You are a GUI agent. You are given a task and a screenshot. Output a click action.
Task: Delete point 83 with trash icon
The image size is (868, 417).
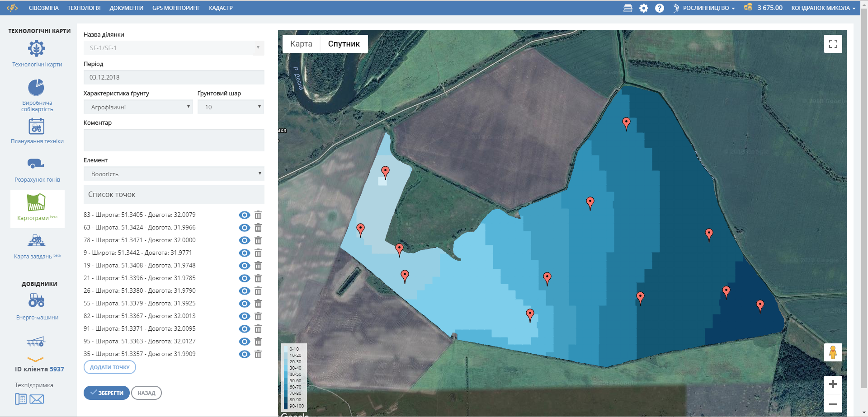point(258,215)
